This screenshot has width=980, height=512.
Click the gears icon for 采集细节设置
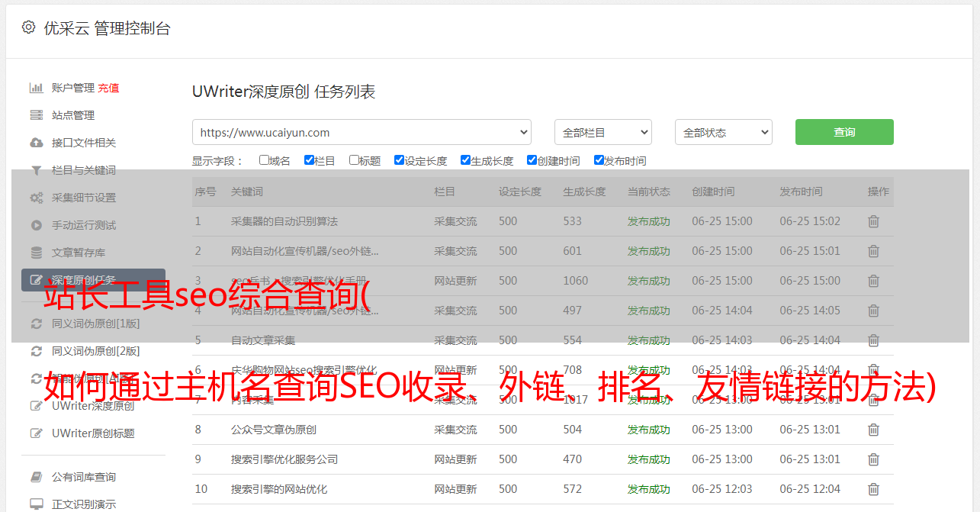pyautogui.click(x=36, y=198)
